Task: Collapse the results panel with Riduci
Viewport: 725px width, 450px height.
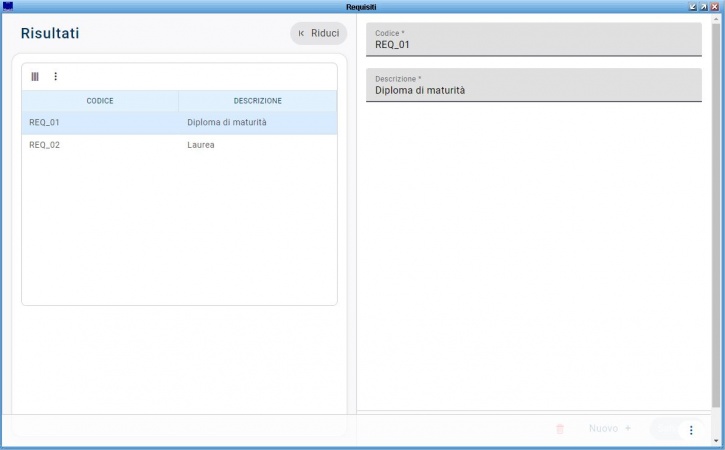Action: point(319,33)
